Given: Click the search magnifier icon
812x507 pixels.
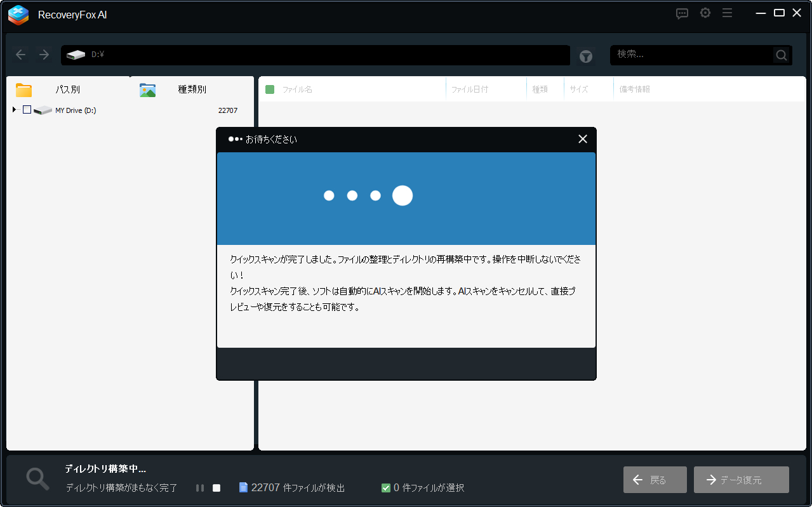Looking at the screenshot, I should 780,55.
